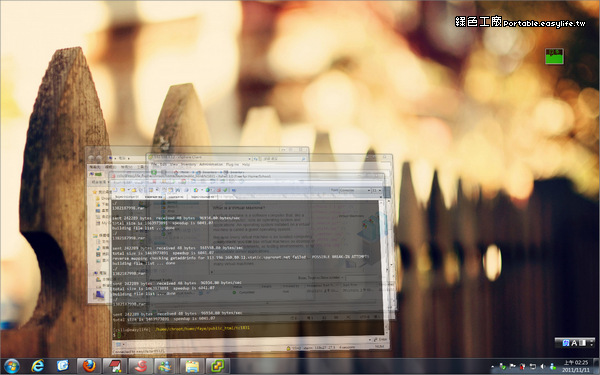Open Windows Explorer folder icon in taskbar
This screenshot has height=375, width=600.
pyautogui.click(x=192, y=366)
